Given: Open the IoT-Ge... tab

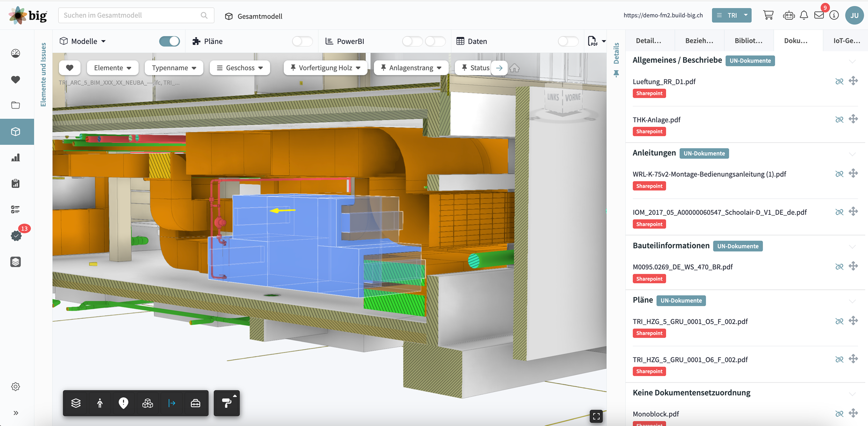Looking at the screenshot, I should [x=846, y=41].
